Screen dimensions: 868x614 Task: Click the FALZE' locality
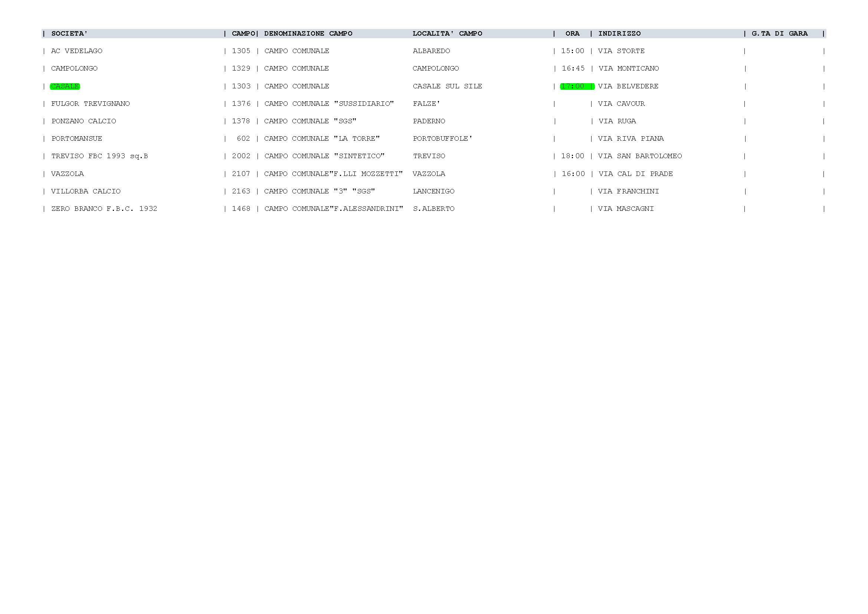(426, 104)
